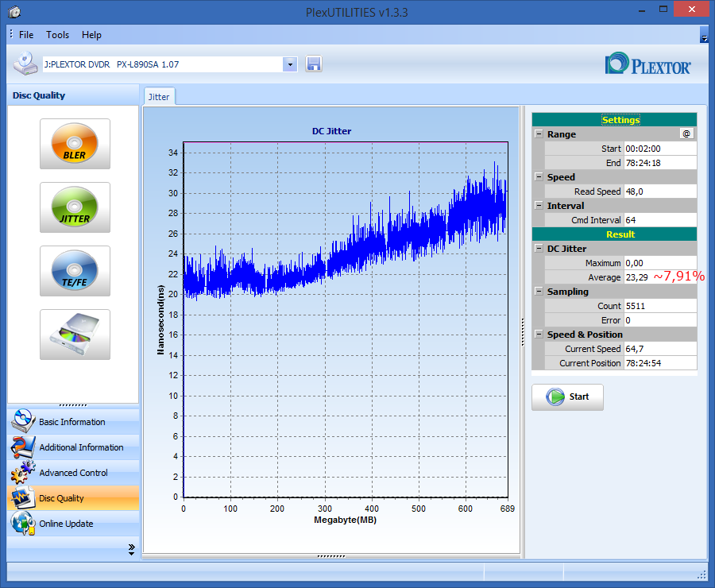Open the Help menu
Viewport: 715px width, 588px height.
[91, 35]
